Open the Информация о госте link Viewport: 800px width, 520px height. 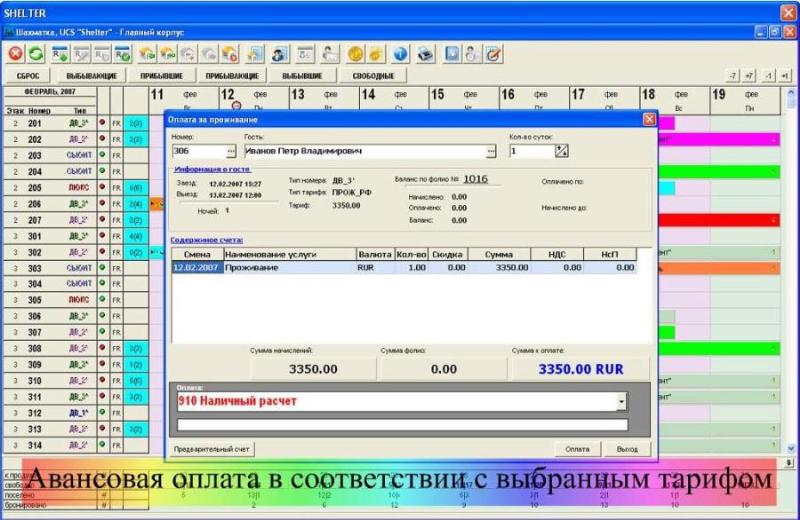[212, 169]
